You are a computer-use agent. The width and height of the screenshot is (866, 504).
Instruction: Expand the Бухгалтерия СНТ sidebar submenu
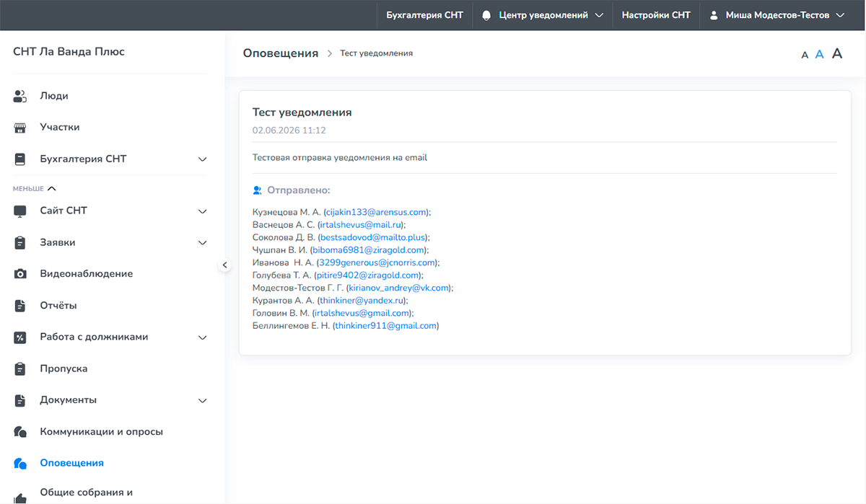coord(203,159)
